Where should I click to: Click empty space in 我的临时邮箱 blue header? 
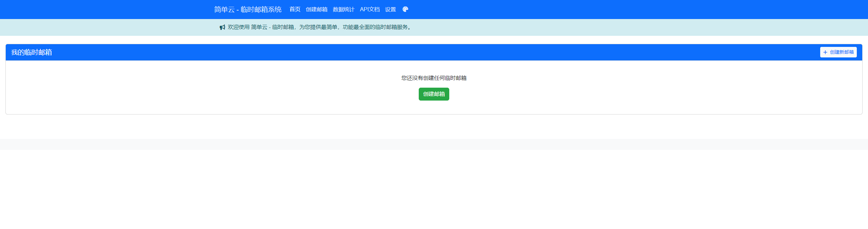[407, 52]
